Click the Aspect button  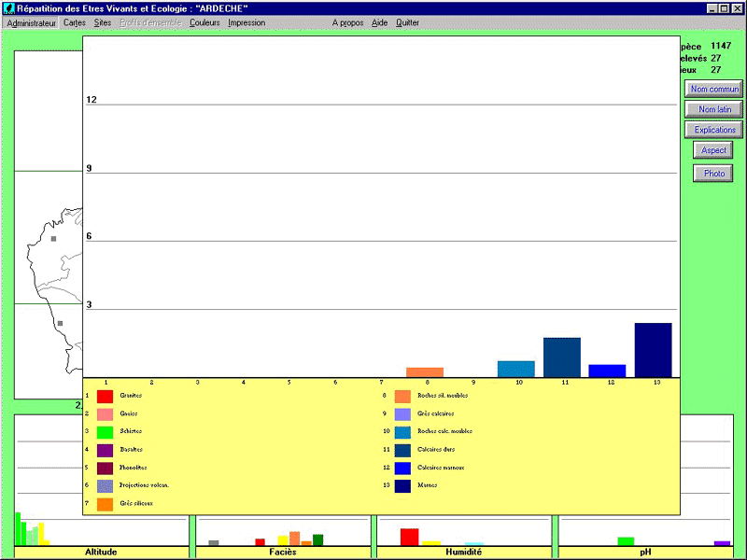click(713, 150)
